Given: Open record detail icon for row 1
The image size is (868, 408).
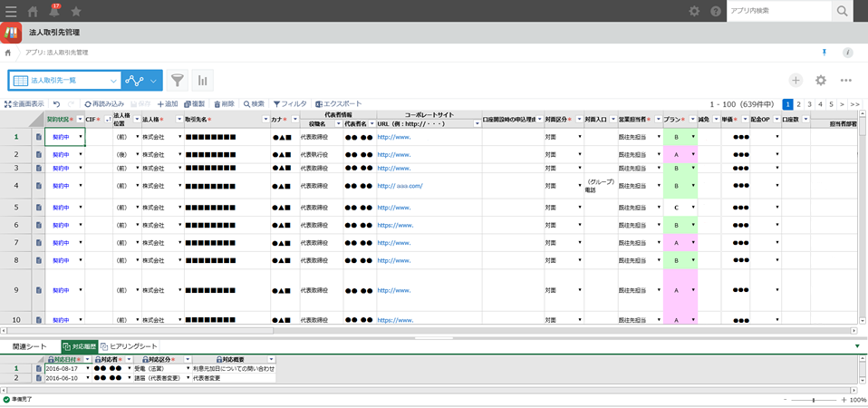Looking at the screenshot, I should point(39,137).
